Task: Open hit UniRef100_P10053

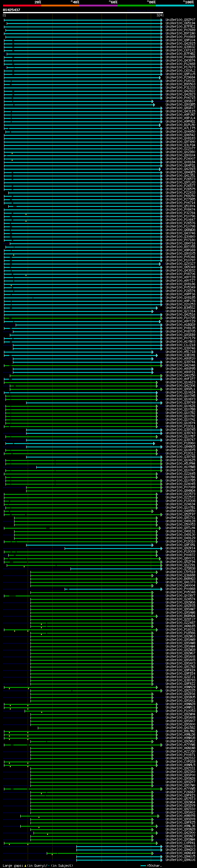Action: [180, 711]
